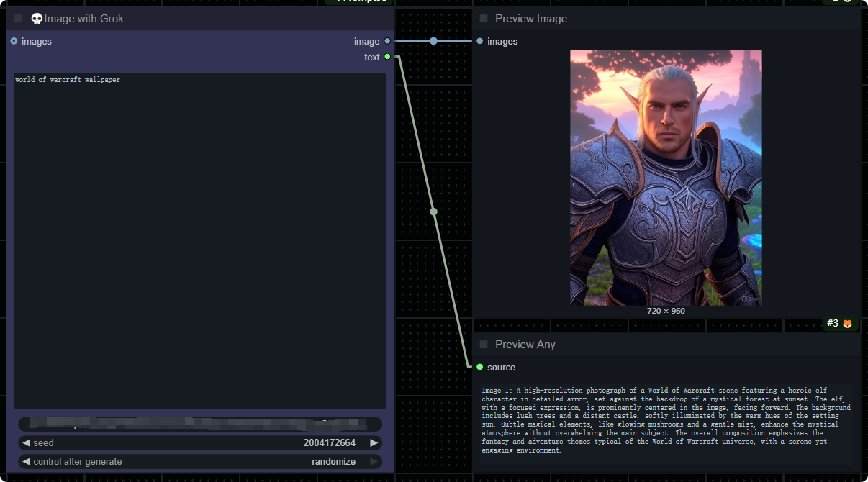Open the randomize mode dropdown value
This screenshot has height=482, width=868.
[x=333, y=462]
